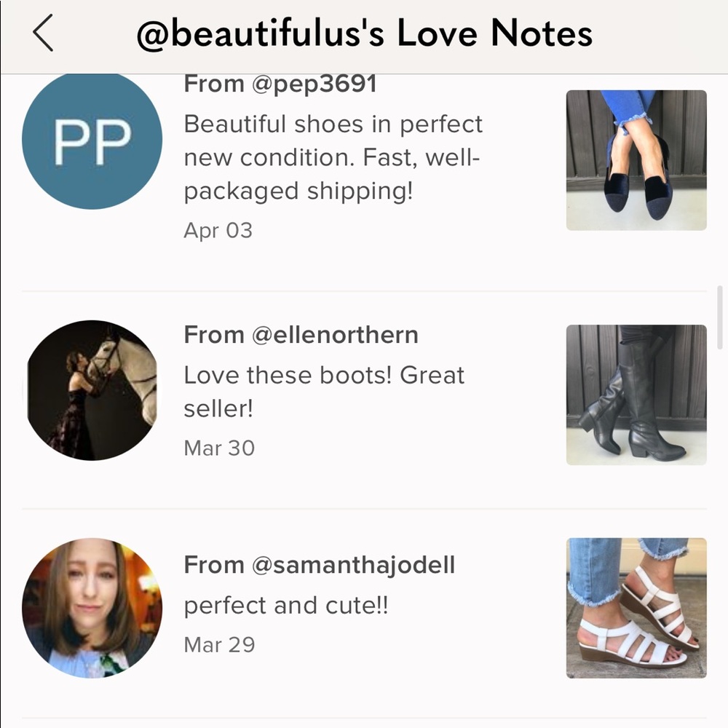Click the divider line above the samanthajodell note
This screenshot has width=728, height=728.
[x=364, y=508]
